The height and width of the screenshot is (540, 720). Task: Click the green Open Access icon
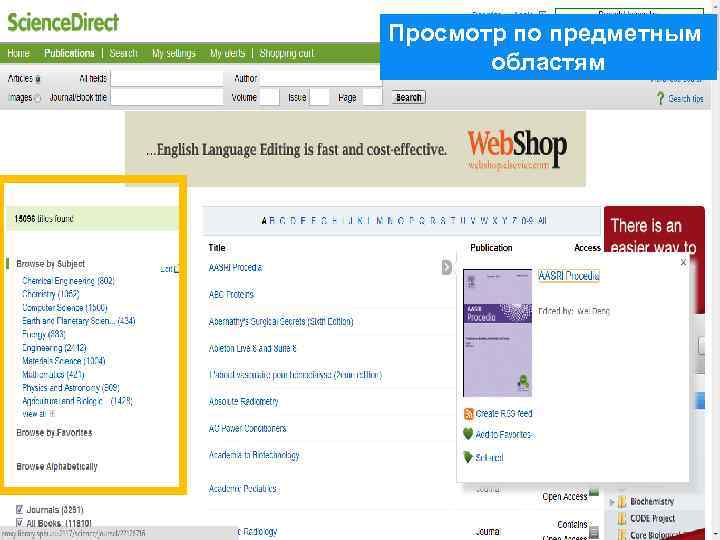click(594, 492)
